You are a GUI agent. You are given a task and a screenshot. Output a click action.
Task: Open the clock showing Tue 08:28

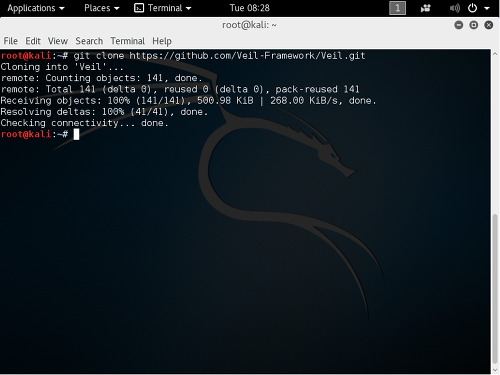pyautogui.click(x=249, y=8)
